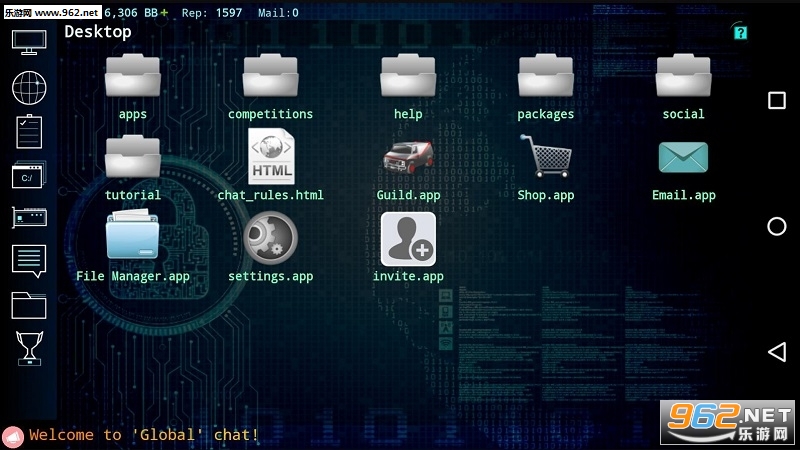
Task: Open chat_rules.html file
Action: (x=270, y=157)
